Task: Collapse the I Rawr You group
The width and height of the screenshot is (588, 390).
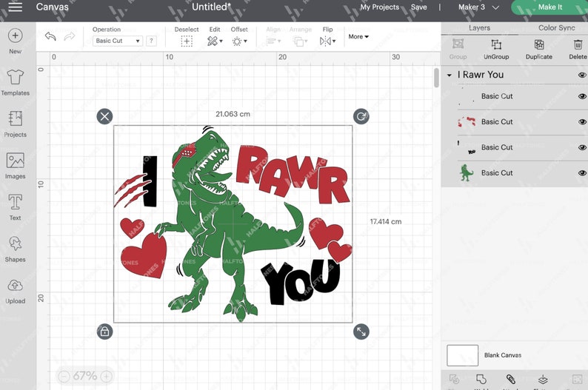Action: [450, 75]
